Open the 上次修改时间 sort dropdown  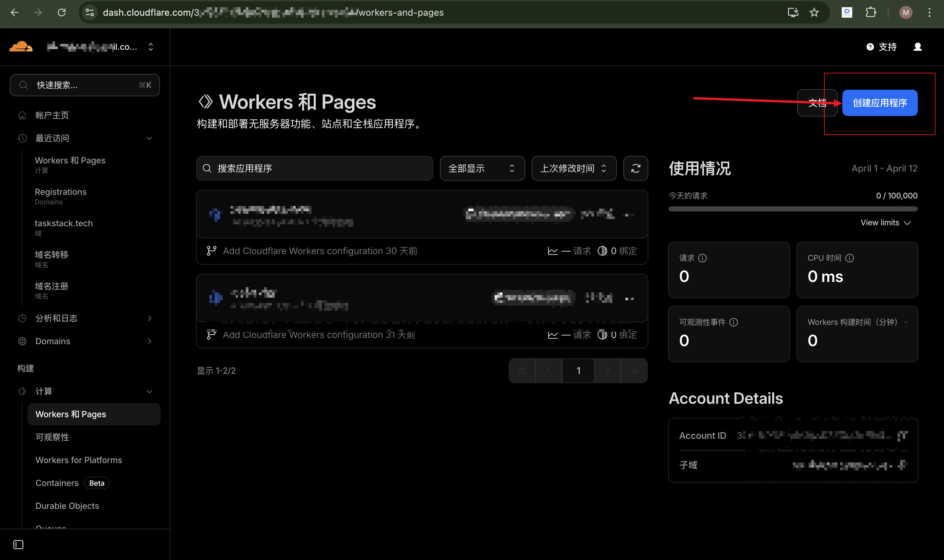[574, 168]
